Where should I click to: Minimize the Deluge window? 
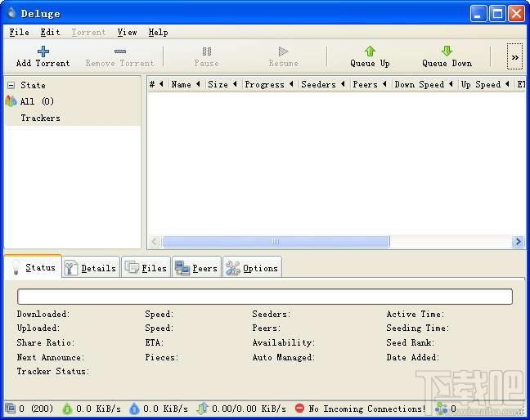coord(478,14)
